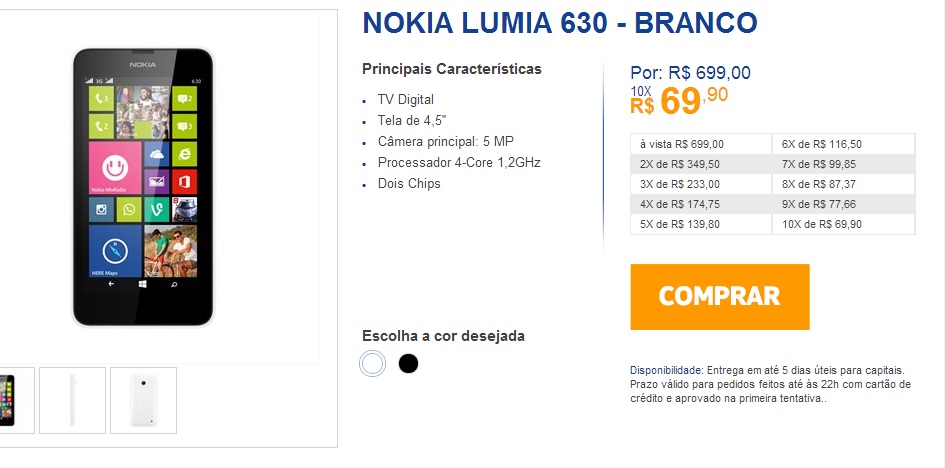Click the Instagram tile on phone image
945x468 pixels.
101,210
